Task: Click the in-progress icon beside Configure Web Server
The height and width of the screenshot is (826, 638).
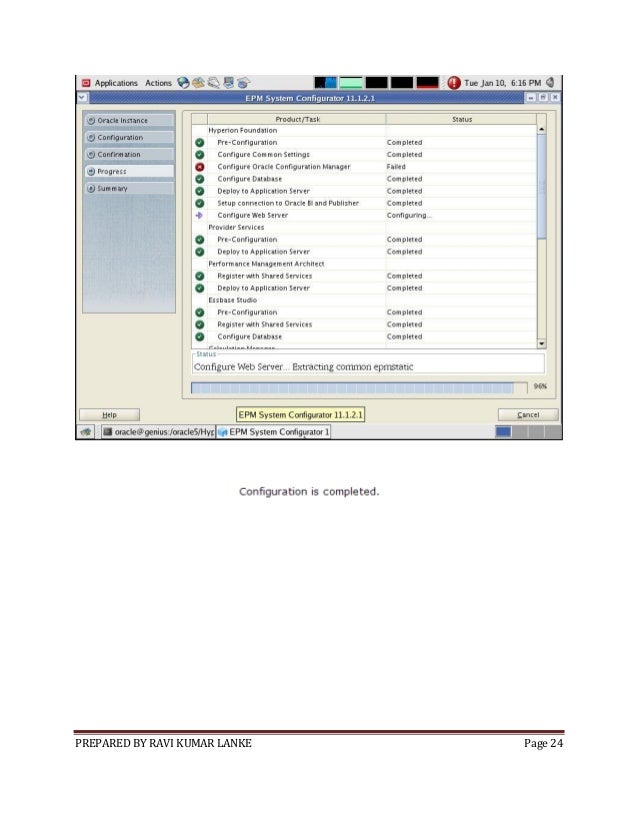Action: coord(199,215)
